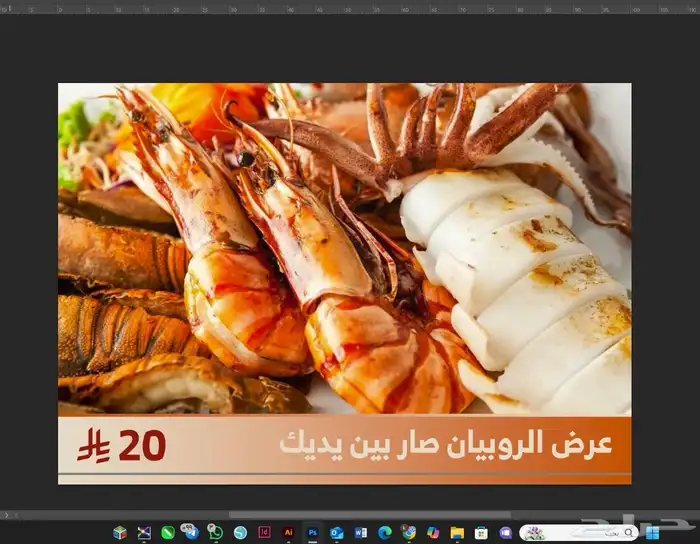700x544 pixels.
Task: Click the horizontal ruler above the canvas
Action: point(350,9)
